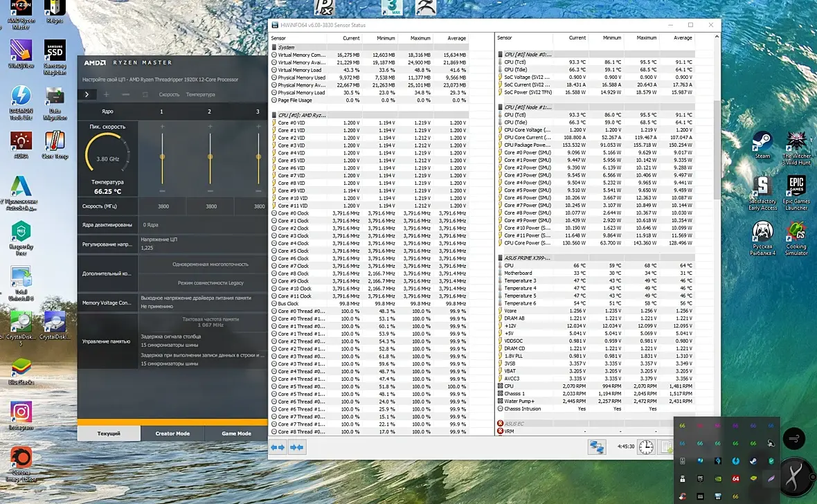Switch to Creator Mode tab
817x504 pixels.
click(x=172, y=433)
